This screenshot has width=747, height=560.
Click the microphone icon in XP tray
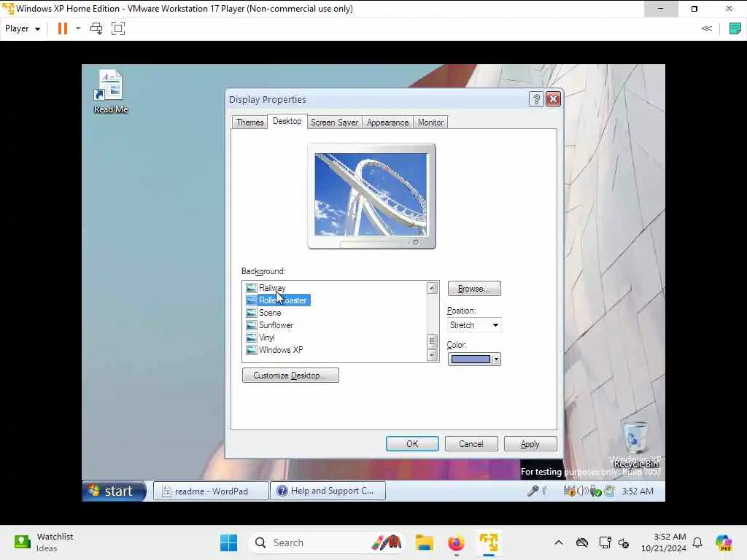click(x=533, y=491)
